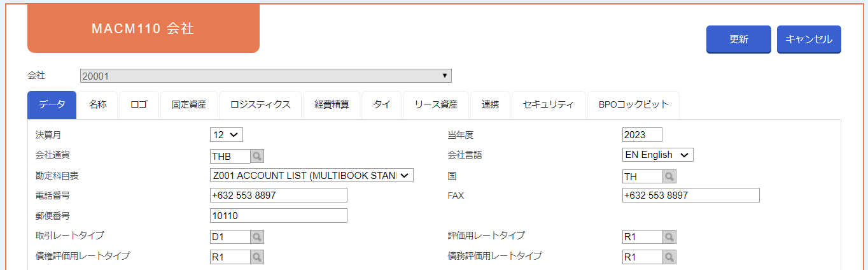Open the 固定資産 tab

click(189, 105)
